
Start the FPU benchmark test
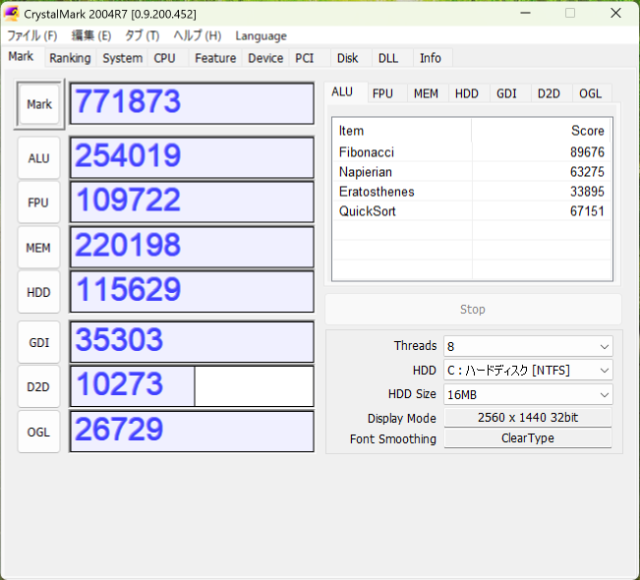coord(39,202)
